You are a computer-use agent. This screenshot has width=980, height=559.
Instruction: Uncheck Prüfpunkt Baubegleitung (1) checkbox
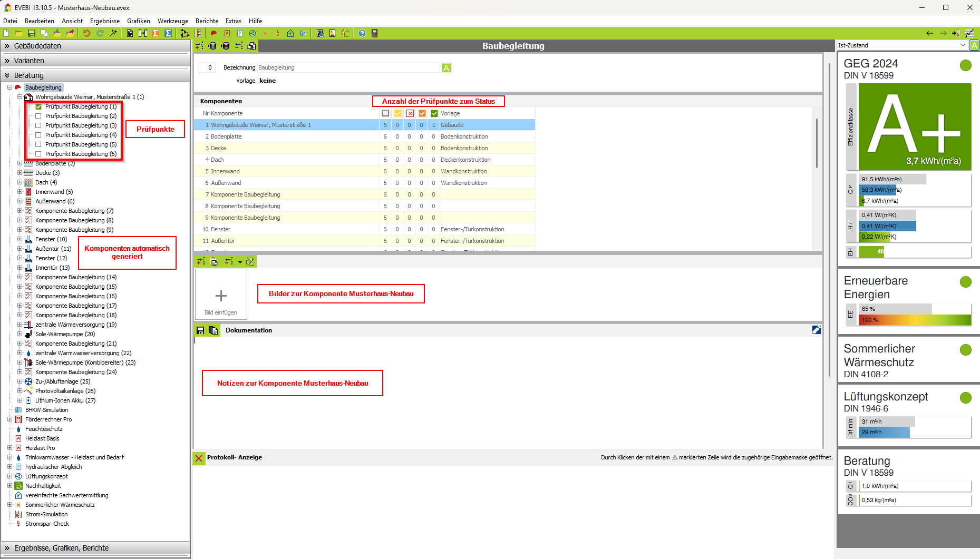coord(38,106)
